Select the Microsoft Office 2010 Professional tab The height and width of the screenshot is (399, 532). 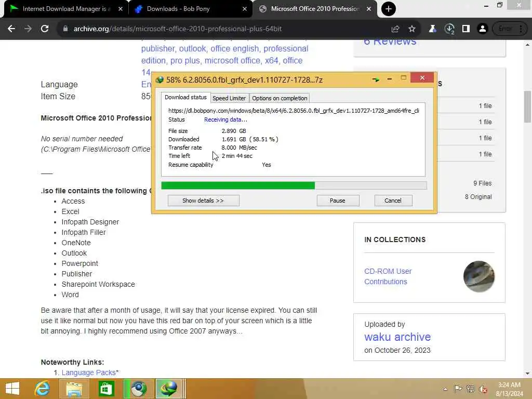tap(314, 9)
